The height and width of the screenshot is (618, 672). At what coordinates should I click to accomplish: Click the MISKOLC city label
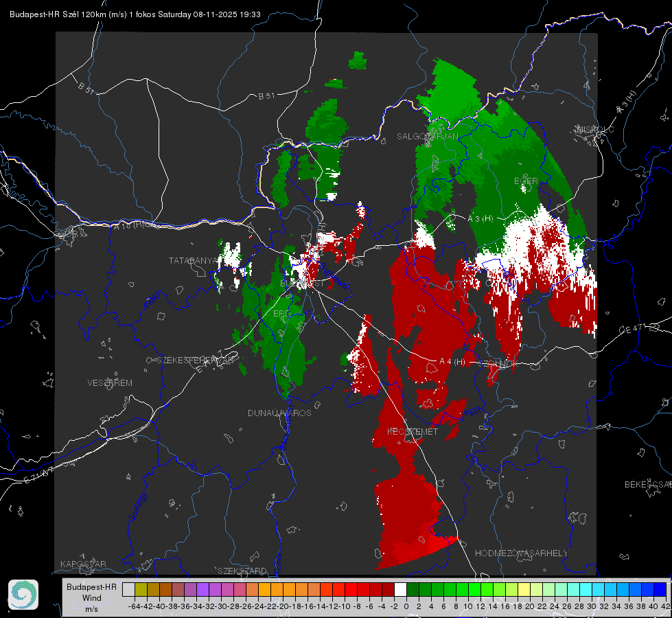click(x=595, y=129)
